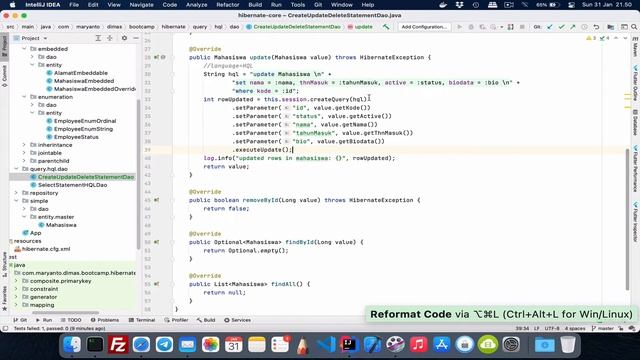This screenshot has height=360, width=640.
Task: Click the 4 spaces indent status widget
Action: point(575,329)
